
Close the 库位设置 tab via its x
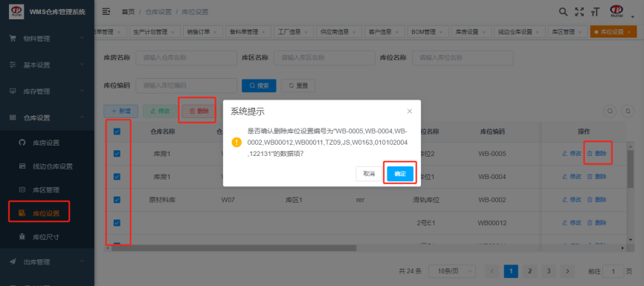click(629, 32)
